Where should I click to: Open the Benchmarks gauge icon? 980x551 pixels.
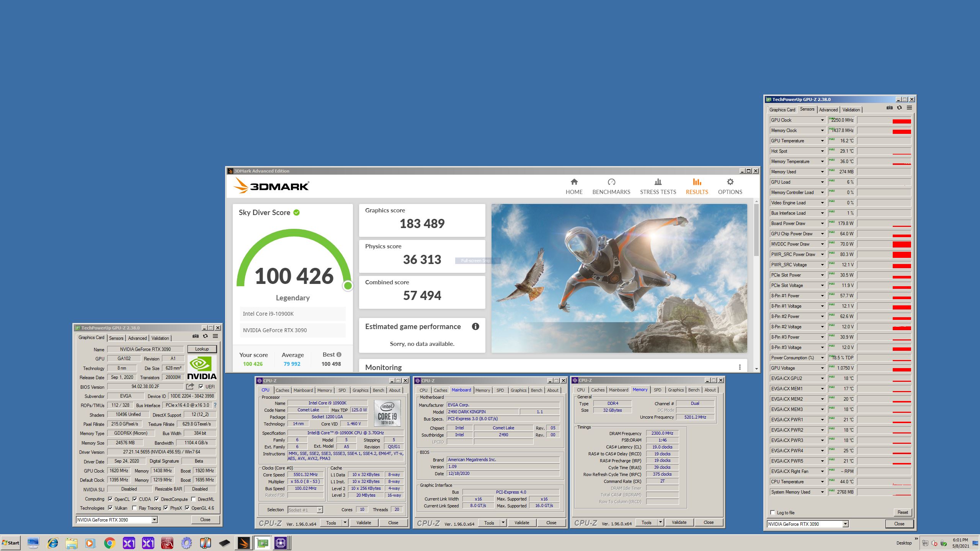pyautogui.click(x=611, y=182)
